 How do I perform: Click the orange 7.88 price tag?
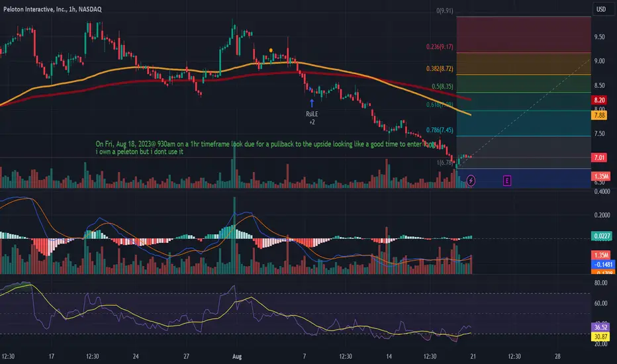pos(599,115)
